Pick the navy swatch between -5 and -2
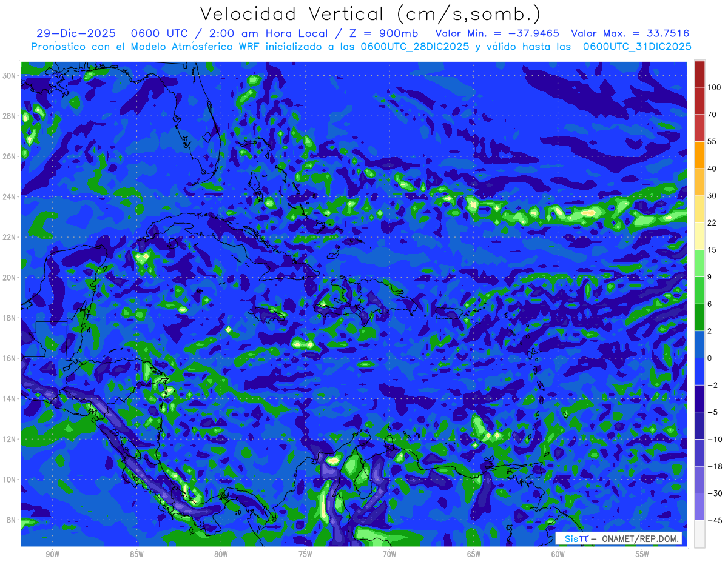Viewport: 728px width, 562px height. (x=700, y=398)
